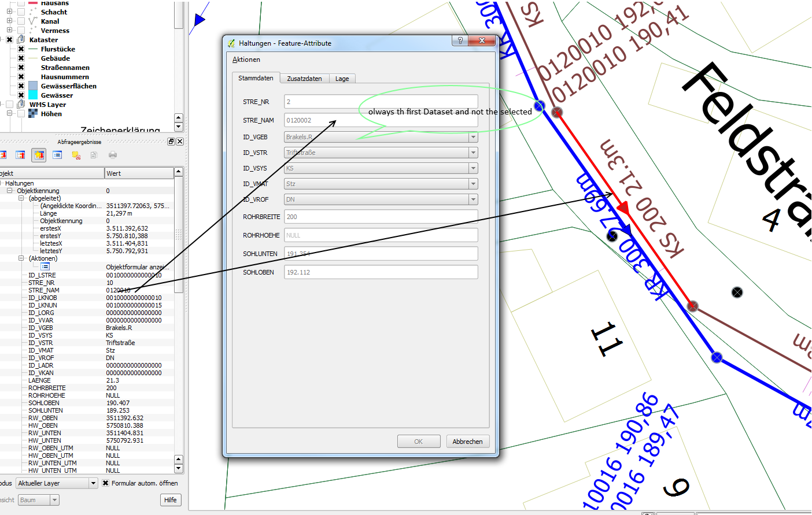Click the print results printer icon

click(x=113, y=155)
